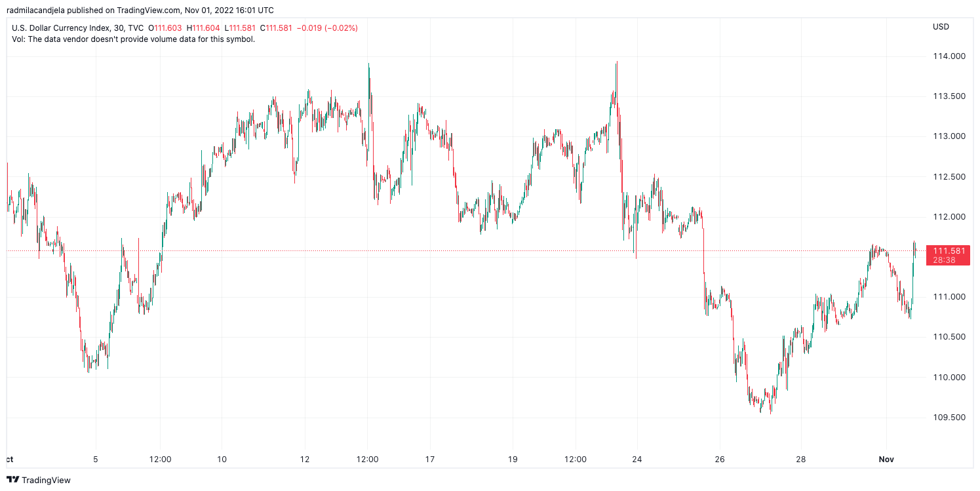Click the open value O111.603
Viewport: 980px width, 491px height.
coord(165,28)
